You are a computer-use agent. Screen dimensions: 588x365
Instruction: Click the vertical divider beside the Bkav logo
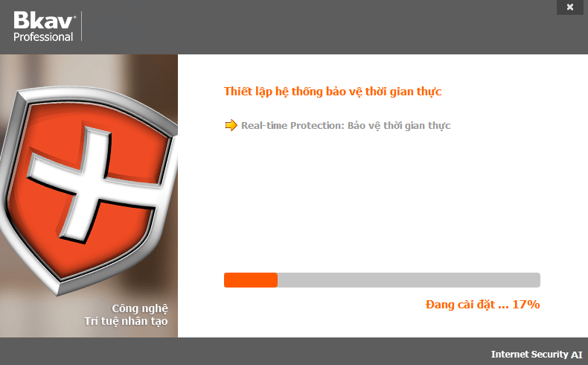click(81, 26)
